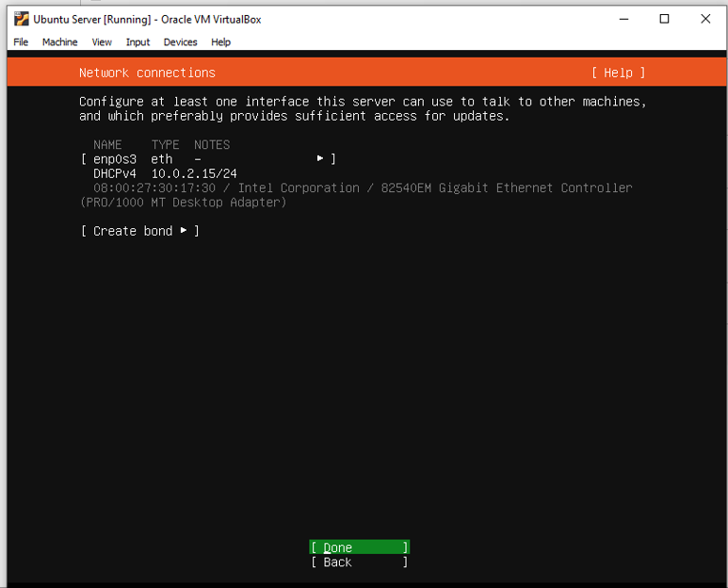This screenshot has height=588, width=728.
Task: Click the DHCPv4 address 10.0.2.15/24
Action: (194, 173)
